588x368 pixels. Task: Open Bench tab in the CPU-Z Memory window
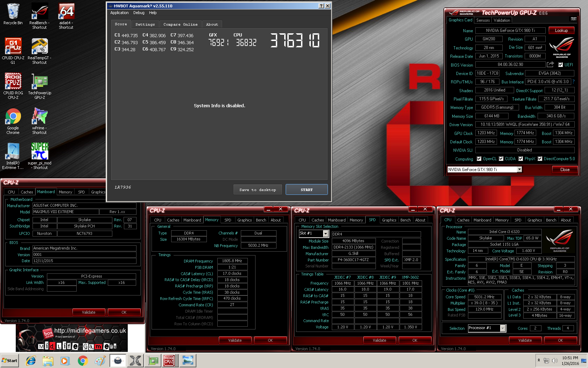coord(261,220)
